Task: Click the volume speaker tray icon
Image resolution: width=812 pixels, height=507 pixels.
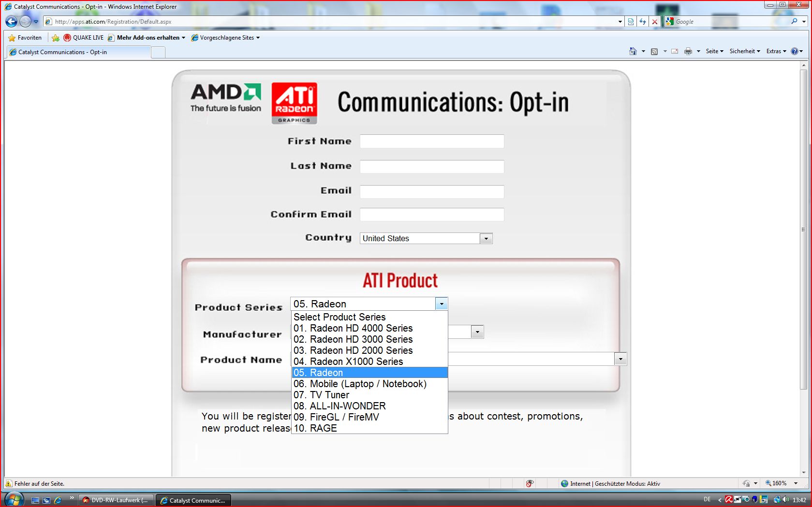Action: [785, 500]
